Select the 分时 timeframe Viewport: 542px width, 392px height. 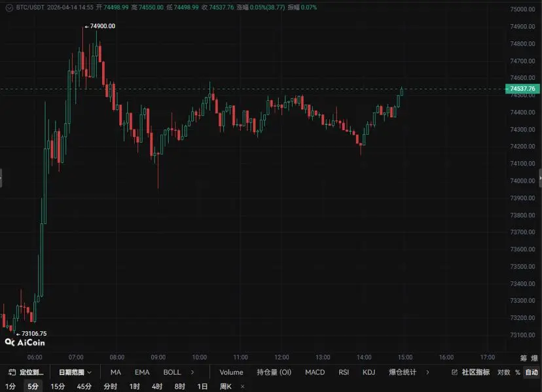coord(110,386)
